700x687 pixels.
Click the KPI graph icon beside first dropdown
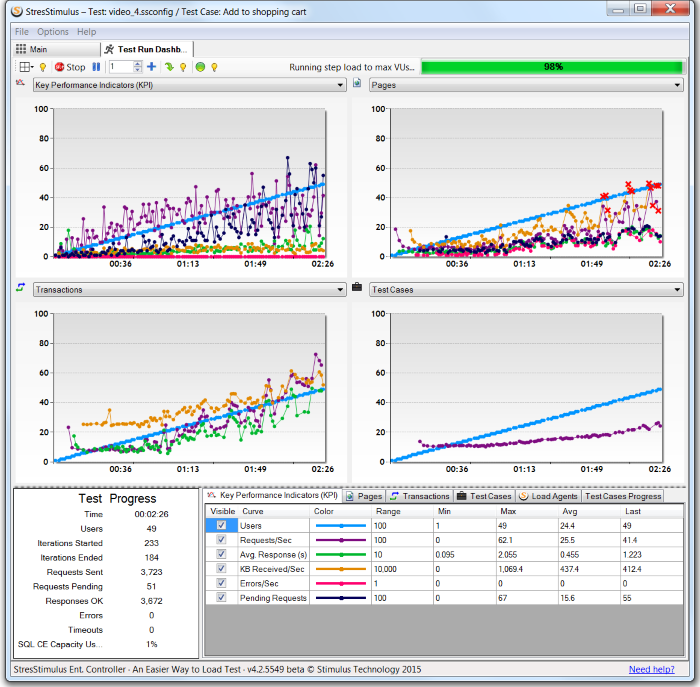tap(21, 83)
